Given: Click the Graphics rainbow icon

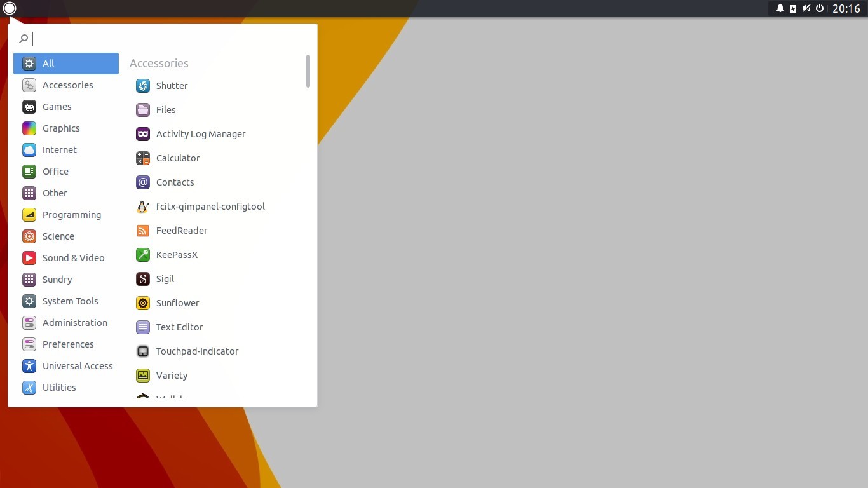Looking at the screenshot, I should [29, 128].
